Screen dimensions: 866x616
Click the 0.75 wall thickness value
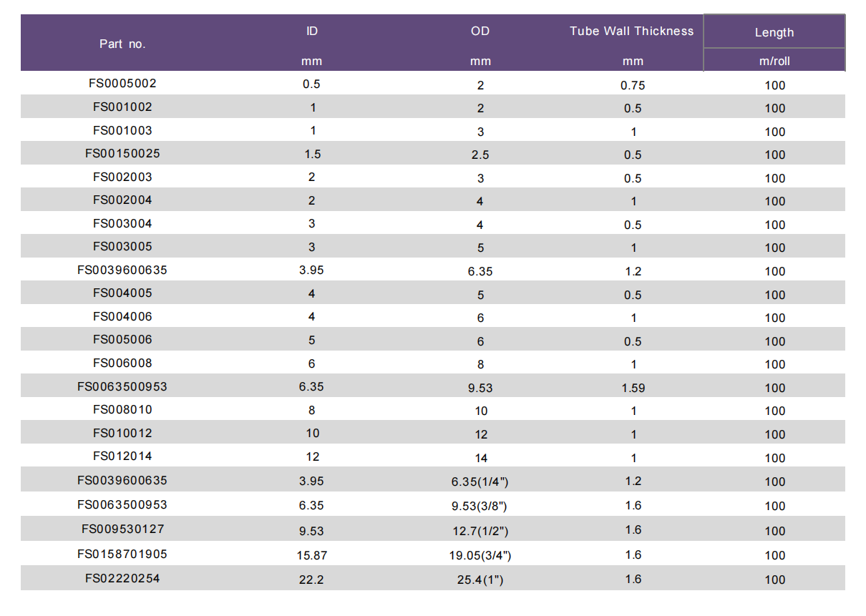[633, 85]
